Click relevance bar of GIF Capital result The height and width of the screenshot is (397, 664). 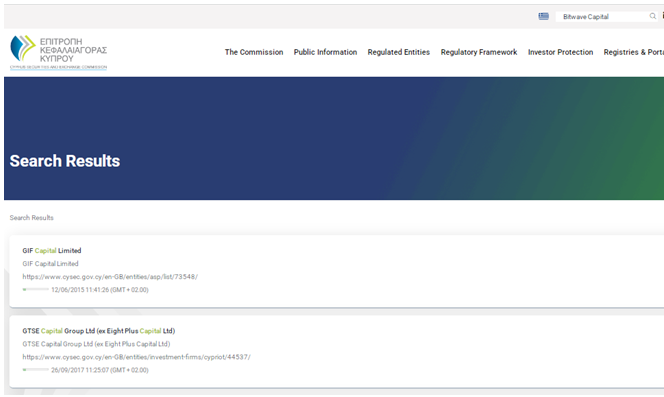tap(36, 289)
